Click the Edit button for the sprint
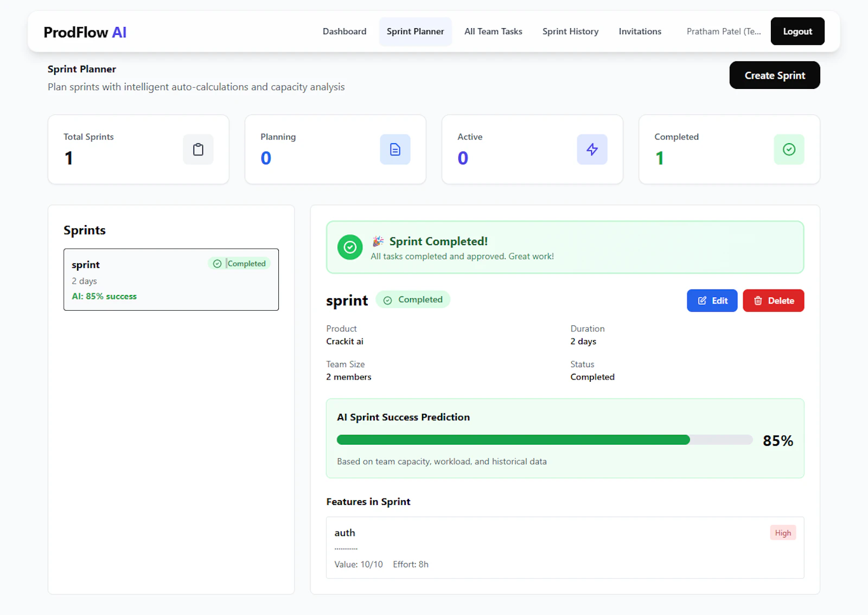 click(712, 300)
